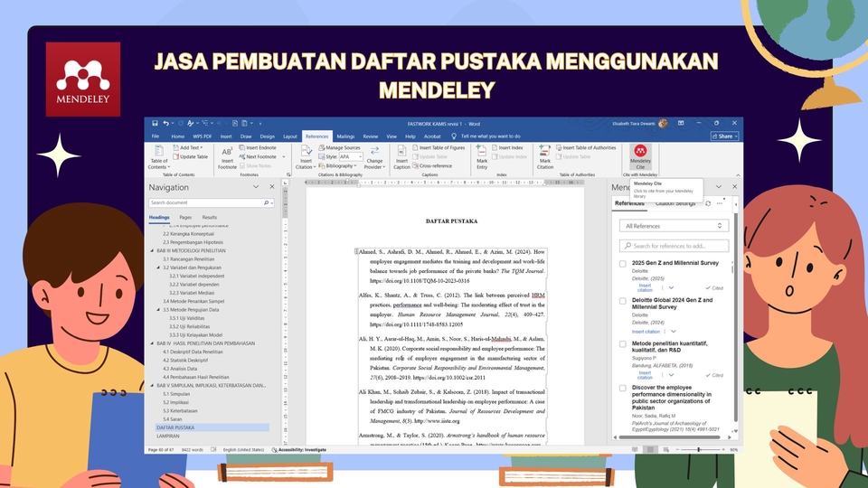The width and height of the screenshot is (868, 488).
Task: Open Navigation pane options chevron
Action: 256,187
